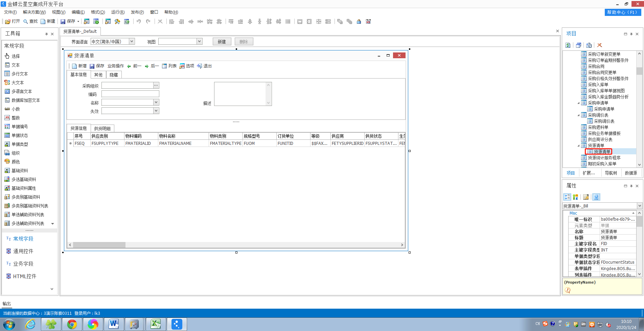Open the 界面语言 language dropdown
The width and height of the screenshot is (644, 331).
[132, 41]
